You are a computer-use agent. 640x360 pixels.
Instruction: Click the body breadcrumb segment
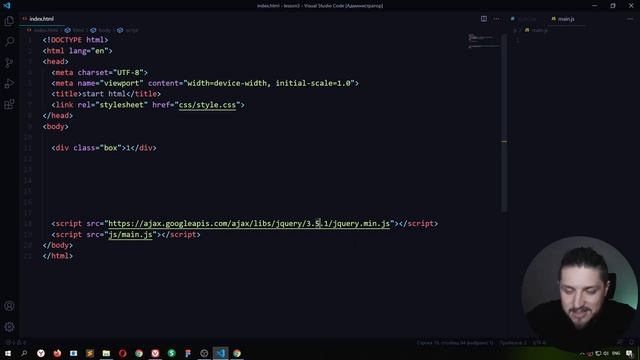click(x=101, y=30)
